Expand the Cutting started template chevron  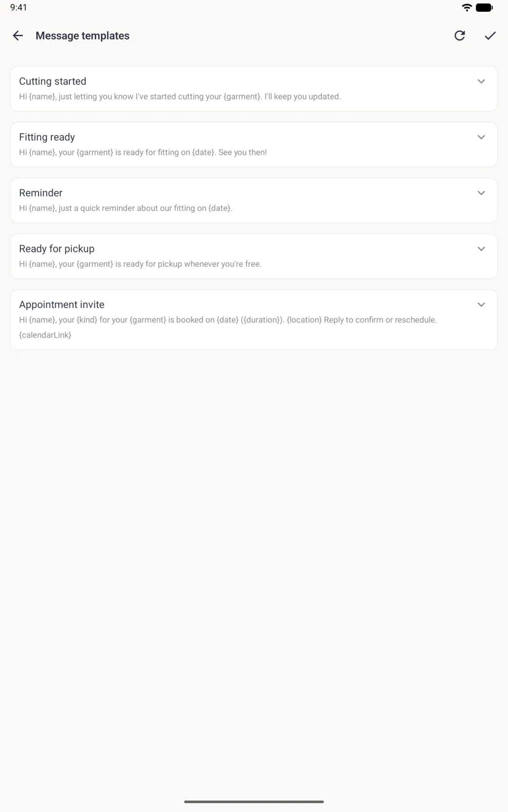click(481, 81)
